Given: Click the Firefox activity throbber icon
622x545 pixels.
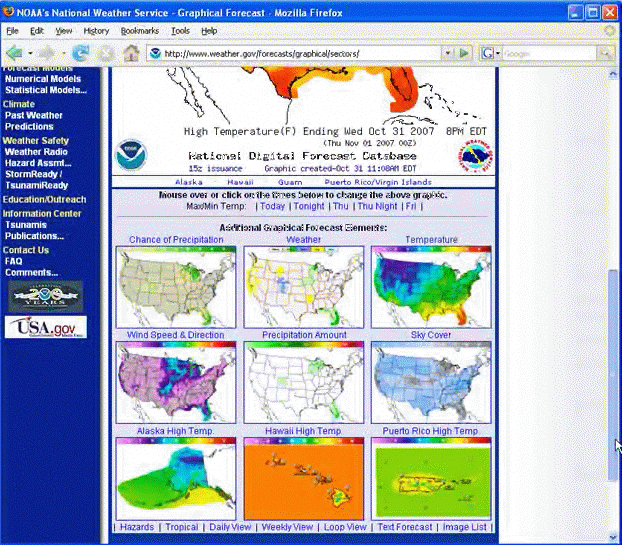Looking at the screenshot, I should (x=610, y=31).
